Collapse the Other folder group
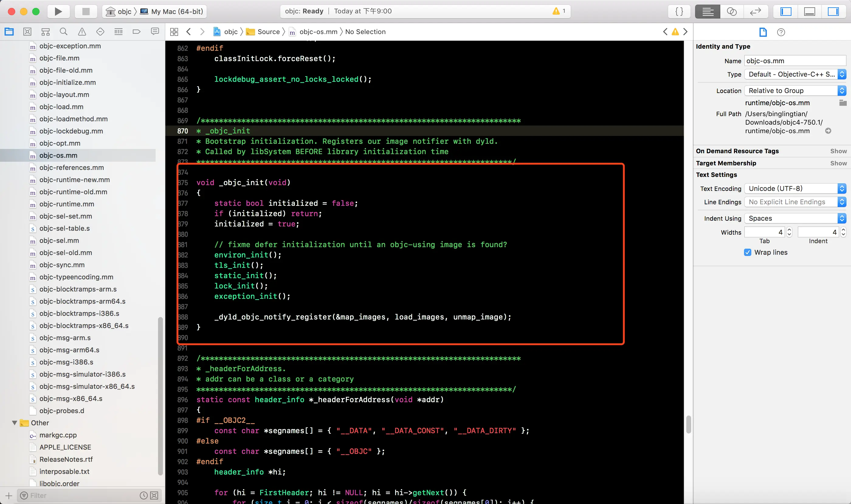 point(15,423)
